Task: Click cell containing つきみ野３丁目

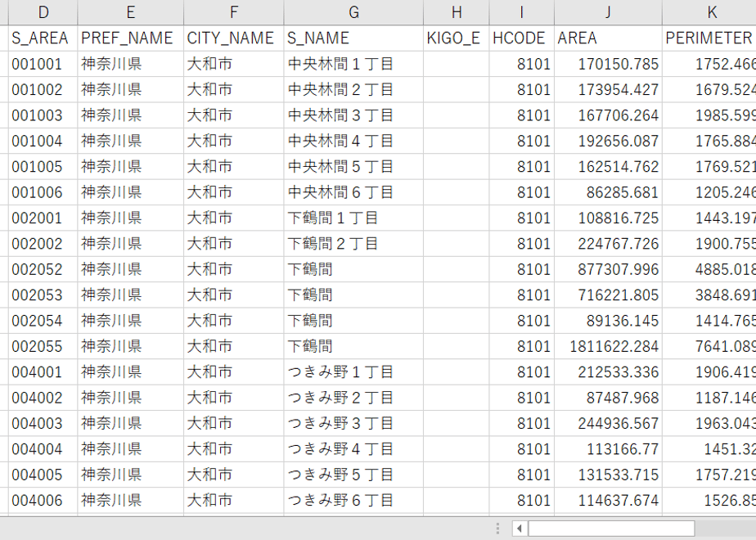Action: pos(353,423)
